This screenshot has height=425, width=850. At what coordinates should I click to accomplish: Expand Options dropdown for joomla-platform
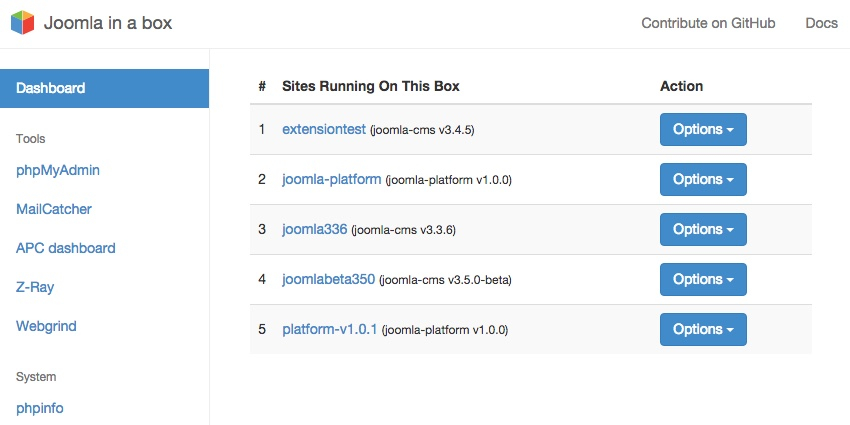703,179
